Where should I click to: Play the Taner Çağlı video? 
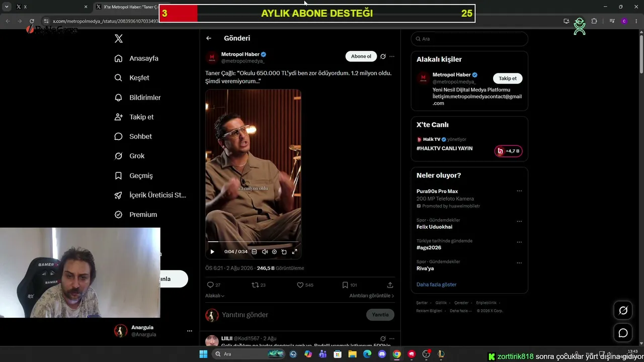[212, 252]
